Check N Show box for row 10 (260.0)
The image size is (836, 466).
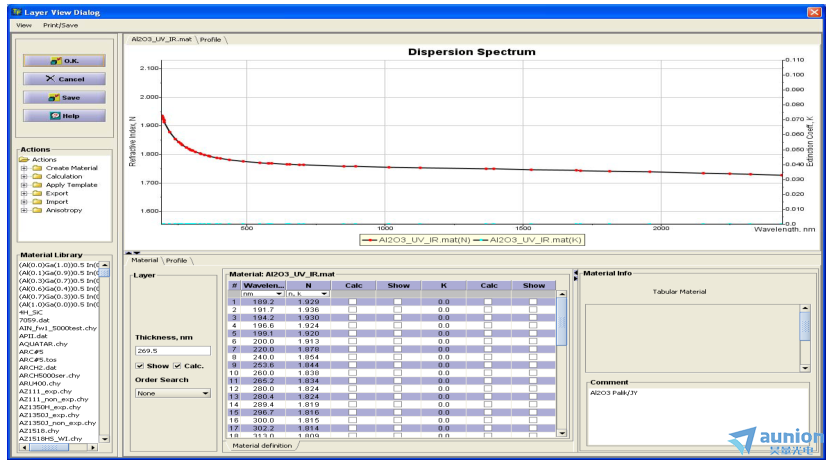398,373
